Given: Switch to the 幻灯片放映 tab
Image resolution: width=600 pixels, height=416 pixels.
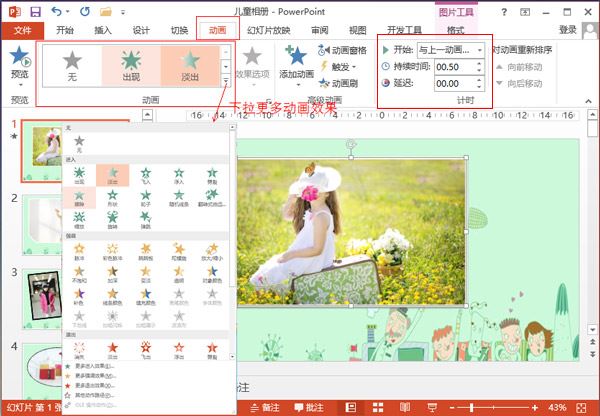Looking at the screenshot, I should click(269, 30).
